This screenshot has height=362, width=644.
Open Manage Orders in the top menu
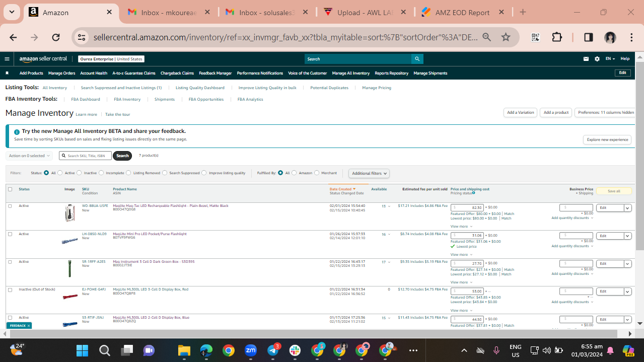(62, 73)
